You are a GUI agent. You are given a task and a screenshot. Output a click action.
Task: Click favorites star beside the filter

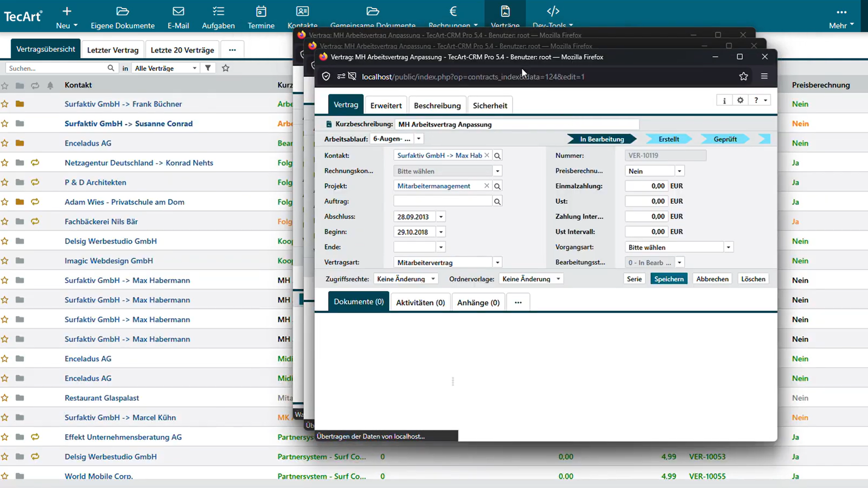coord(226,68)
